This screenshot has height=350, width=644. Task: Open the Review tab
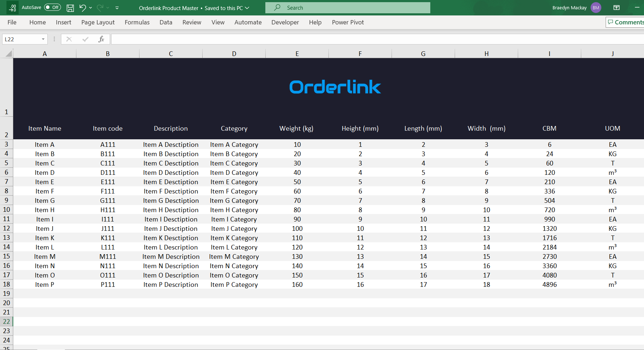[x=192, y=22]
